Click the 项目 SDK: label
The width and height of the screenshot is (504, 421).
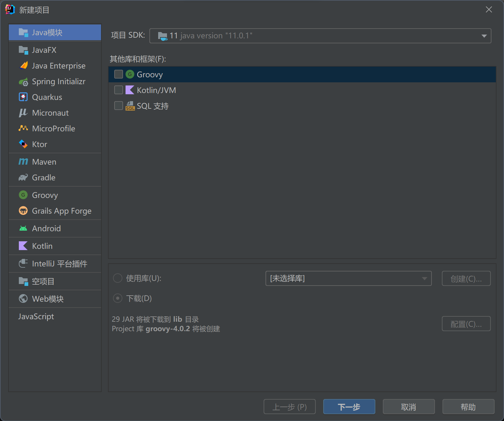[x=128, y=35]
